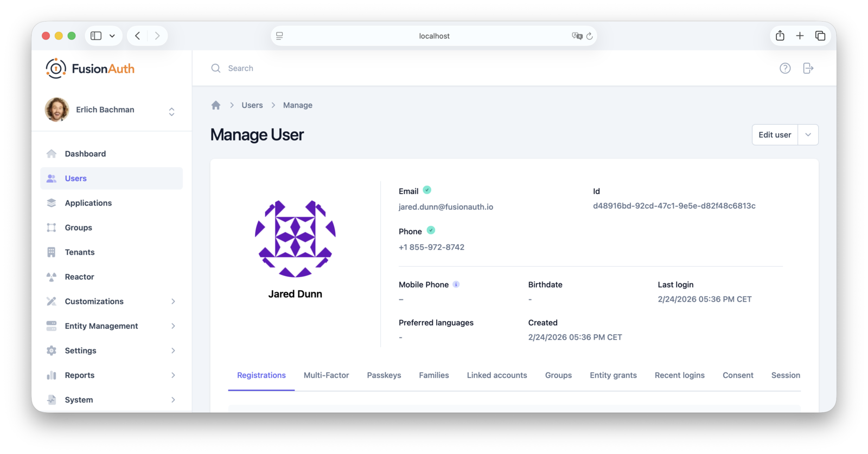Viewport: 868px width, 454px height.
Task: Click Jared Dunn's avatar image
Action: [295, 239]
